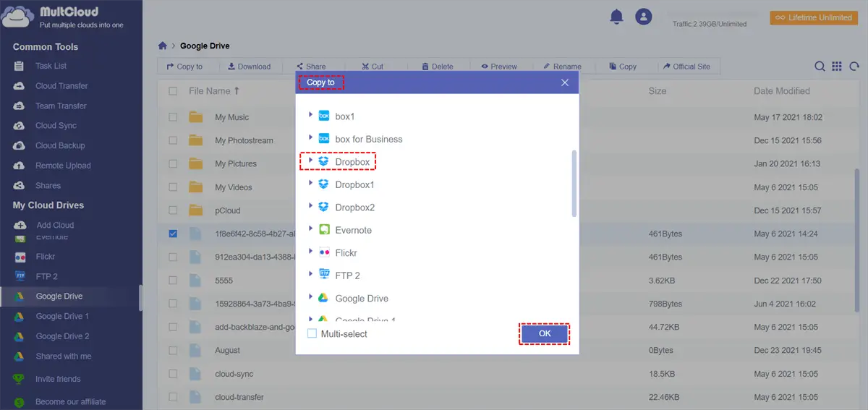
Task: Click the Shares sidebar icon
Action: click(x=20, y=185)
